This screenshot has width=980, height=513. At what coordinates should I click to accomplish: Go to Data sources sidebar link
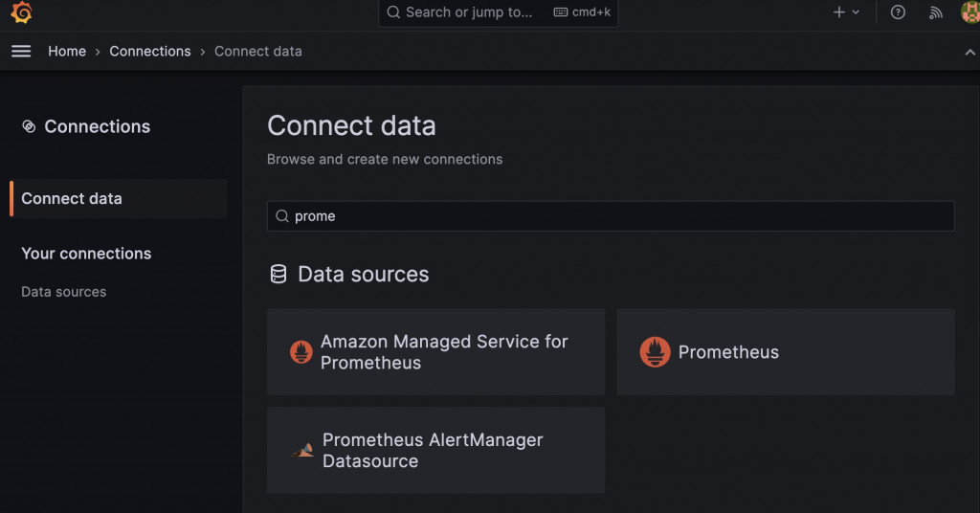(64, 292)
